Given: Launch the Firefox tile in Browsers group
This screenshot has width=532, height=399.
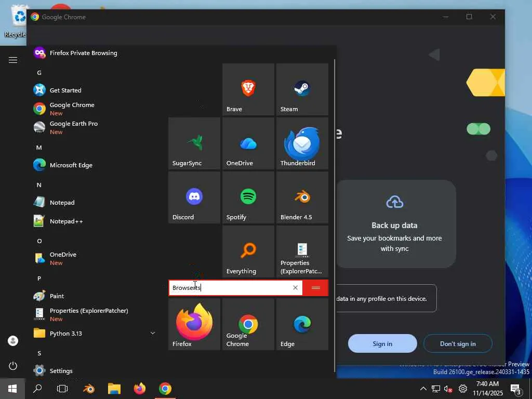Looking at the screenshot, I should (x=194, y=324).
